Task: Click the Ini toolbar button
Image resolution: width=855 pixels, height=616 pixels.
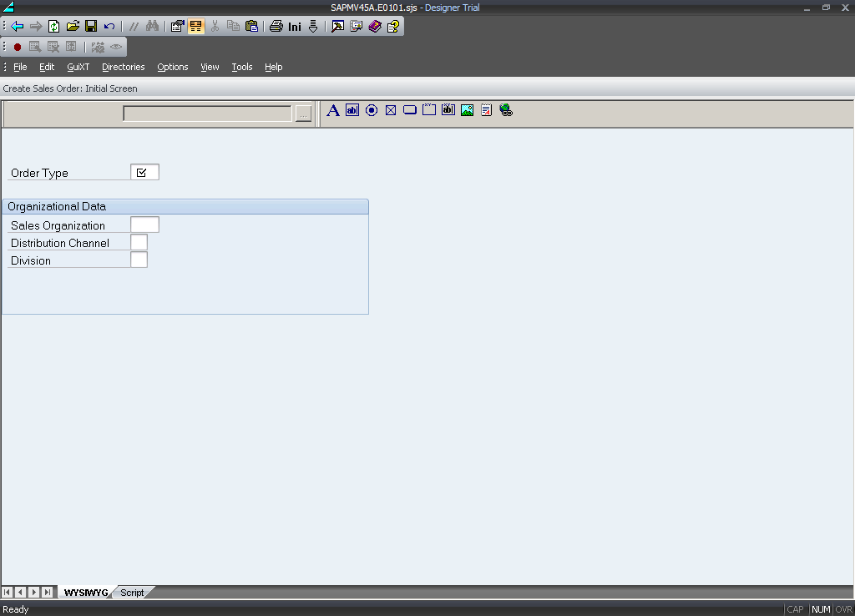Action: coord(295,27)
